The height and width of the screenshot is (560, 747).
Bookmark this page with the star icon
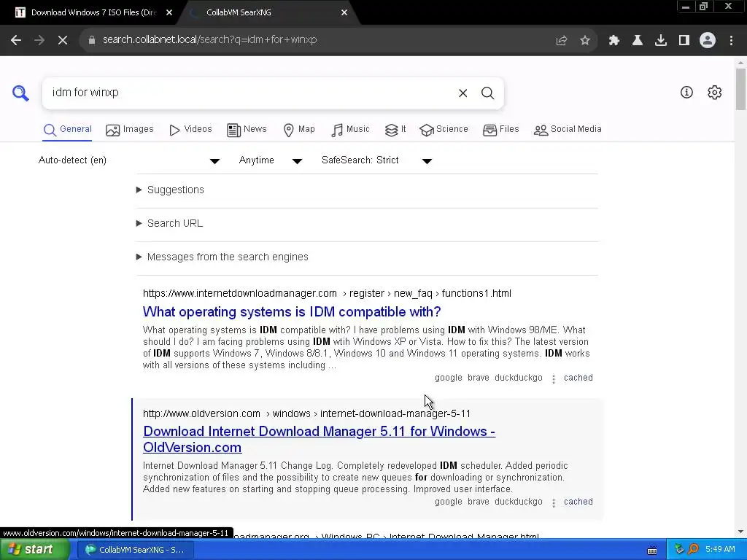tap(585, 41)
